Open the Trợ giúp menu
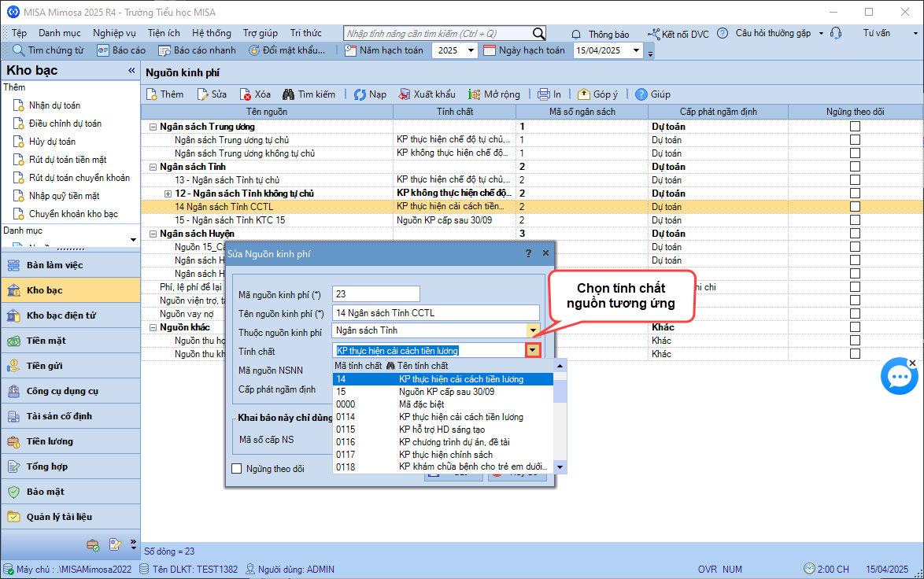The height and width of the screenshot is (579, 924). 261,33
